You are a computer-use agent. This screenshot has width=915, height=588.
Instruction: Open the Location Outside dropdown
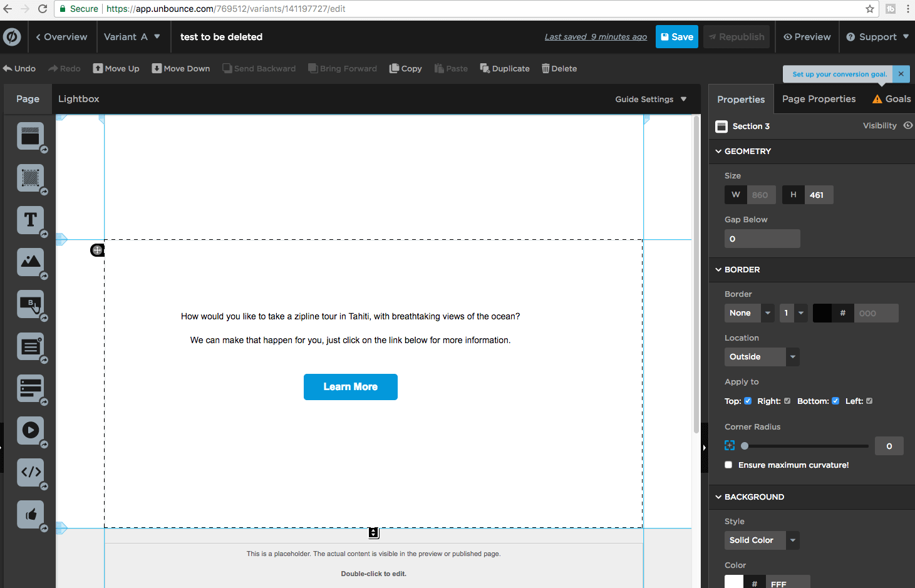762,357
